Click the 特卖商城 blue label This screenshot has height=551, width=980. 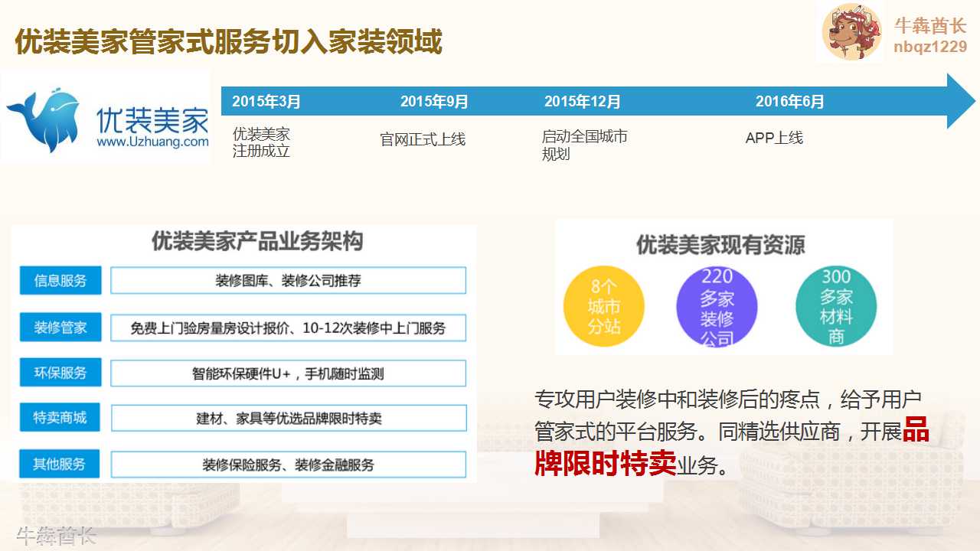pos(60,418)
